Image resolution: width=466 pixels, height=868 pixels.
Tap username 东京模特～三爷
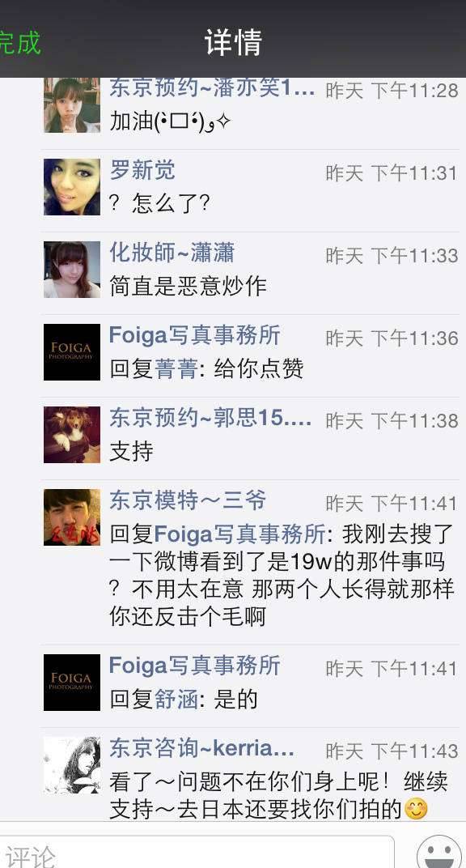point(188,500)
